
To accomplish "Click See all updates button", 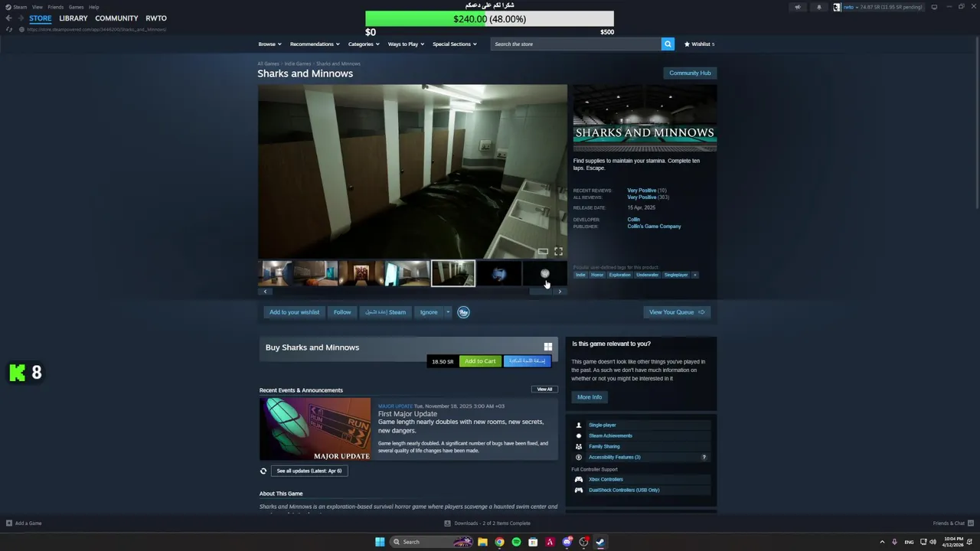I will (309, 471).
